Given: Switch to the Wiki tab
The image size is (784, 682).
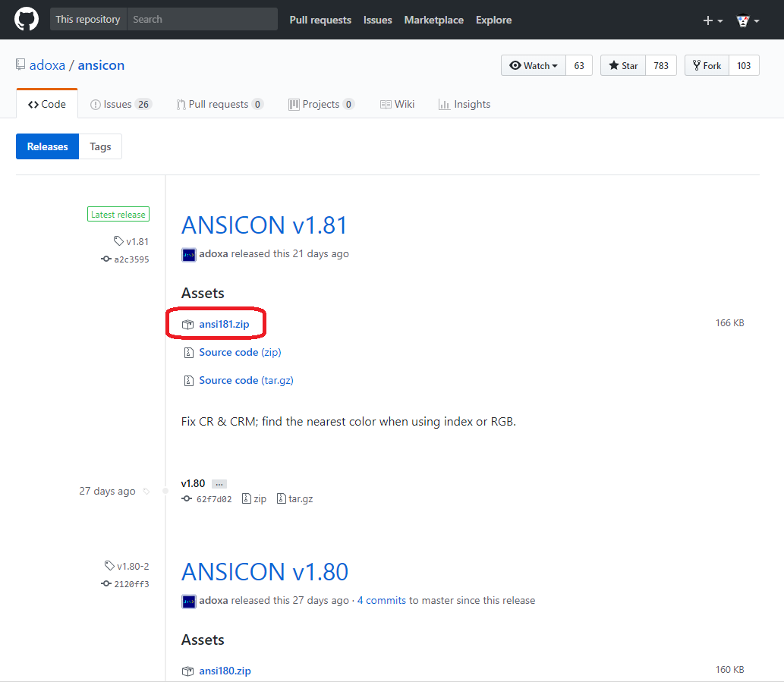Looking at the screenshot, I should (397, 104).
